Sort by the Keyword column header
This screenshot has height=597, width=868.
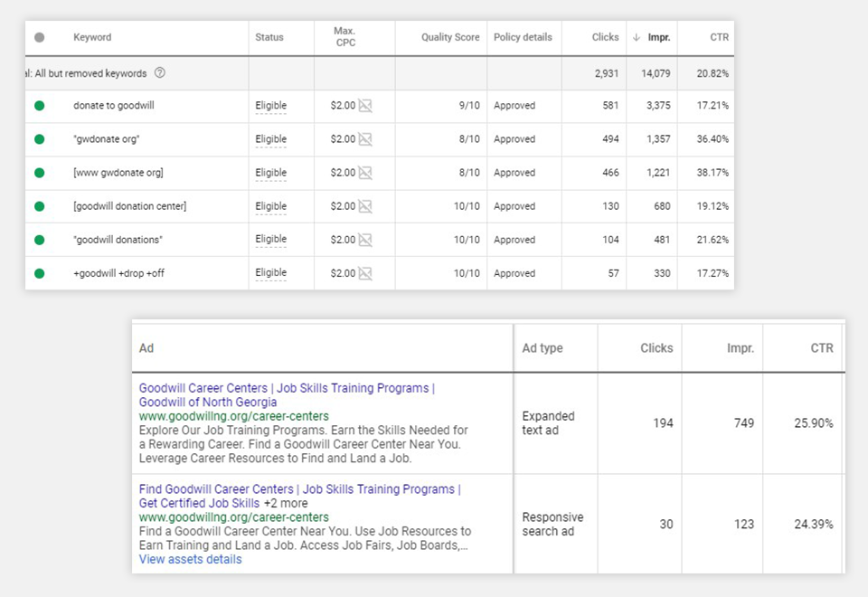92,37
